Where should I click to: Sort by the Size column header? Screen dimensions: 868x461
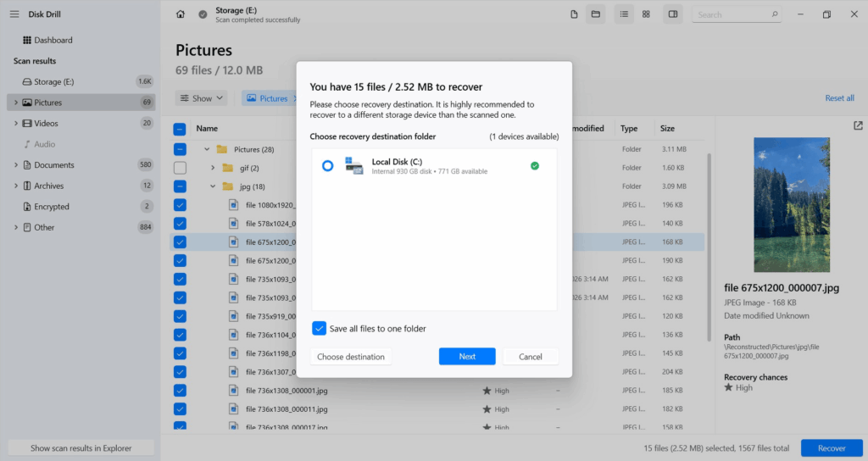coord(667,129)
